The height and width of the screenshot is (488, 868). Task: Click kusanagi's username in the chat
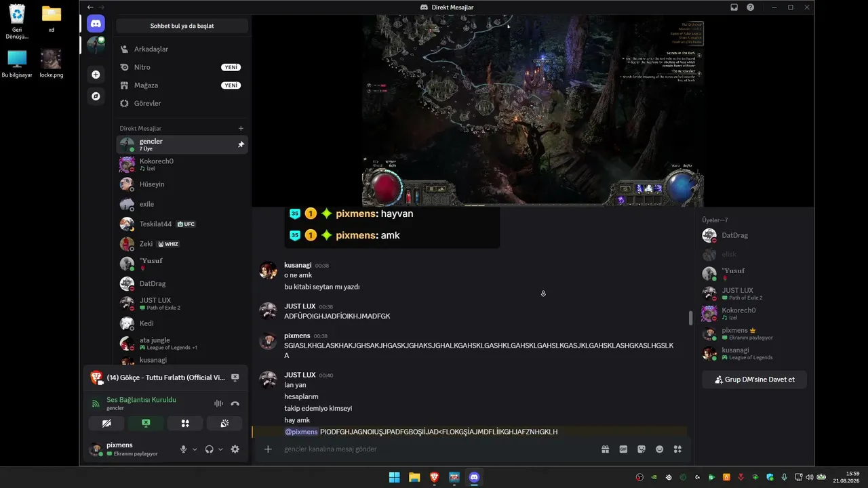click(298, 265)
